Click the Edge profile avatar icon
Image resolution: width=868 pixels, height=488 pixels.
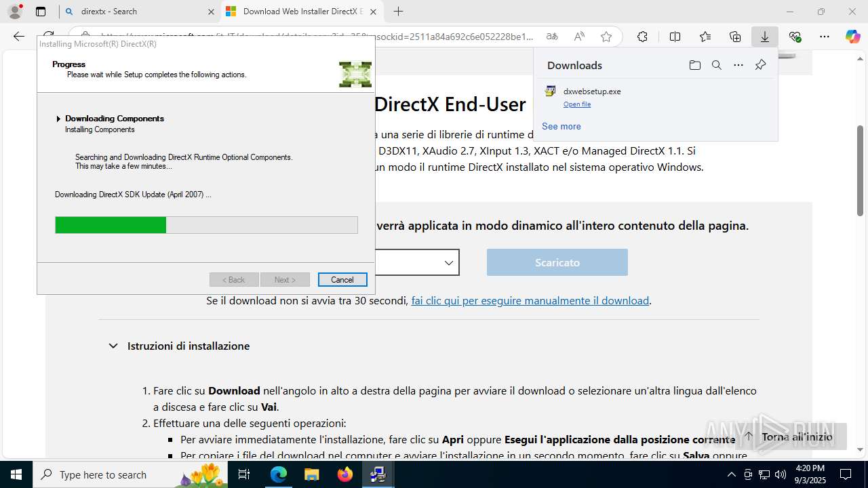[x=14, y=12]
